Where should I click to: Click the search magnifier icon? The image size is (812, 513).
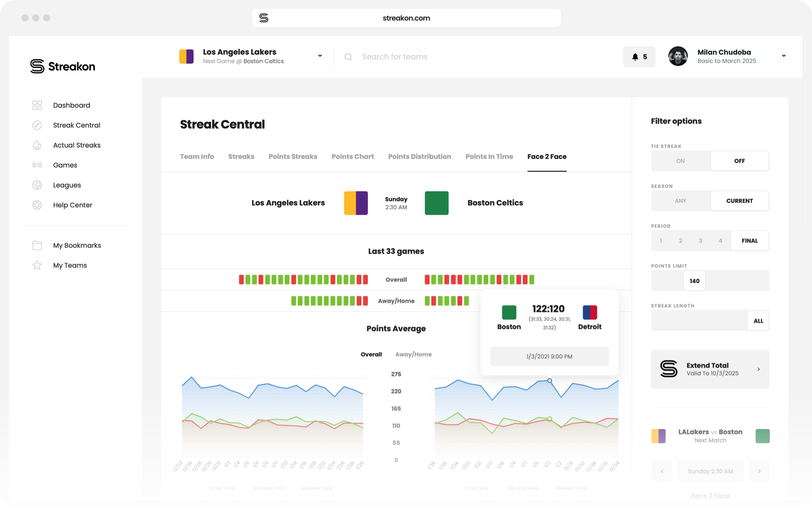pos(348,57)
